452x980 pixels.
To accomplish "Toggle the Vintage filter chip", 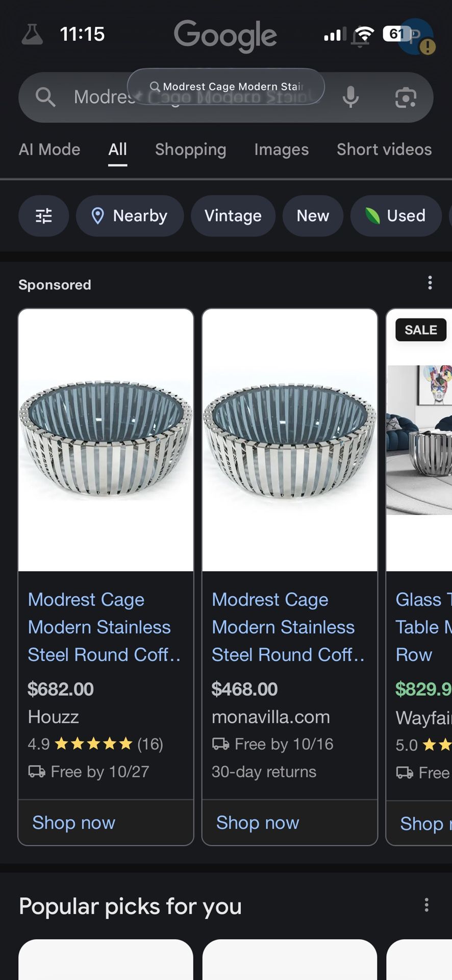I will [x=233, y=216].
